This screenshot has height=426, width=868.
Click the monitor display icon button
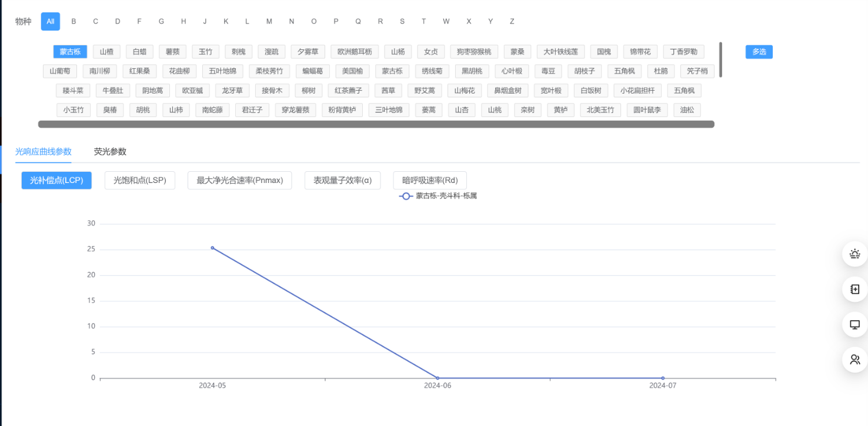(x=854, y=325)
